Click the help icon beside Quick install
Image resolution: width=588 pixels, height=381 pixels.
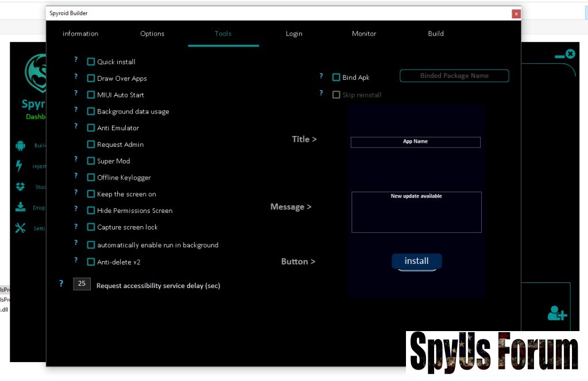76,60
